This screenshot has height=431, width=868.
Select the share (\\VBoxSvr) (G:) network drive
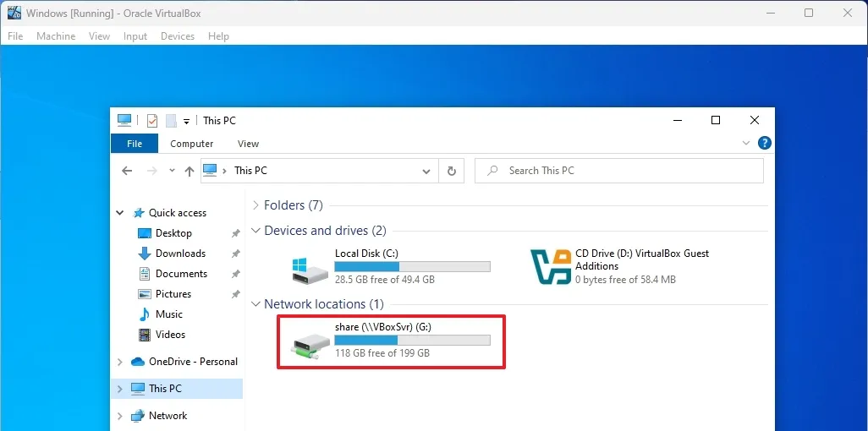391,341
